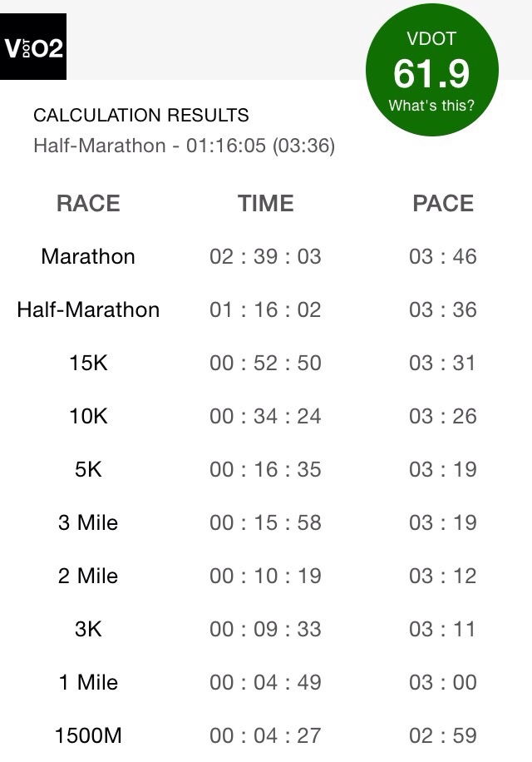Tap the Half-Marathon race row label

point(88,309)
